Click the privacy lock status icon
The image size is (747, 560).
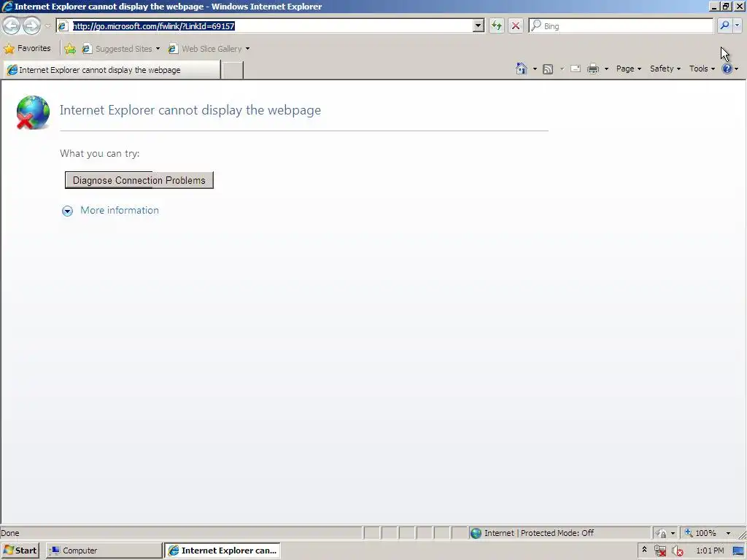pyautogui.click(x=660, y=533)
